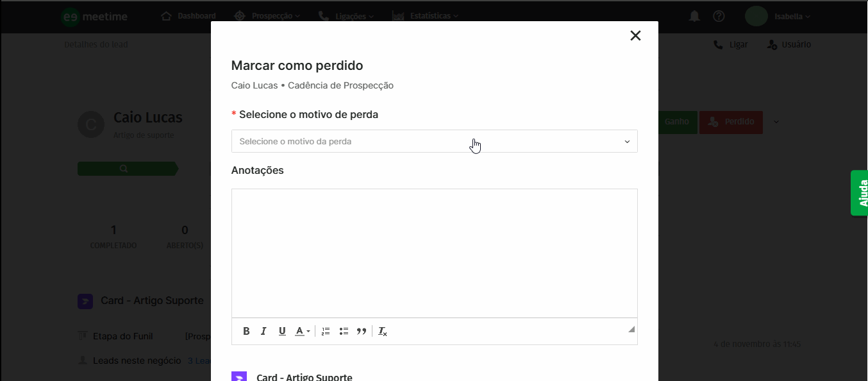Open the Estatísticas navigation menu
The width and height of the screenshot is (868, 381).
pos(425,15)
